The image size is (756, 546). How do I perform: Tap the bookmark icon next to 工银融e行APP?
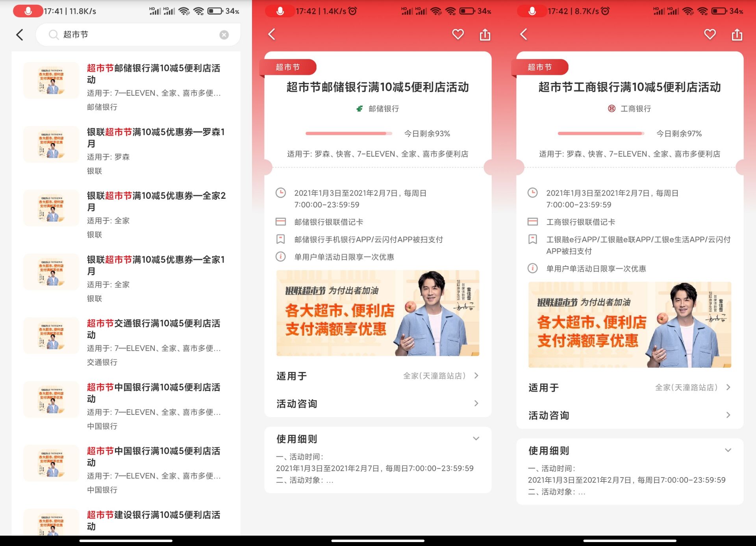point(533,239)
